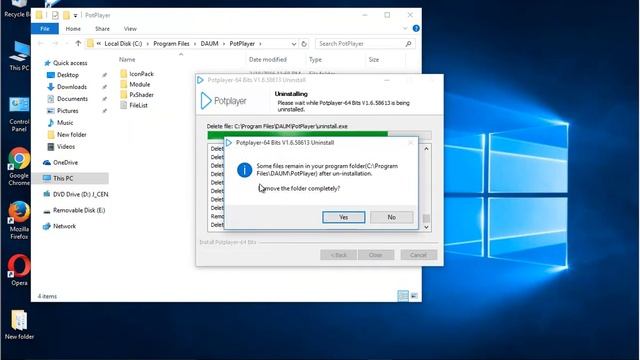This screenshot has width=640, height=360.
Task: Click the New folder icon in title bar
Action: coord(66,16)
